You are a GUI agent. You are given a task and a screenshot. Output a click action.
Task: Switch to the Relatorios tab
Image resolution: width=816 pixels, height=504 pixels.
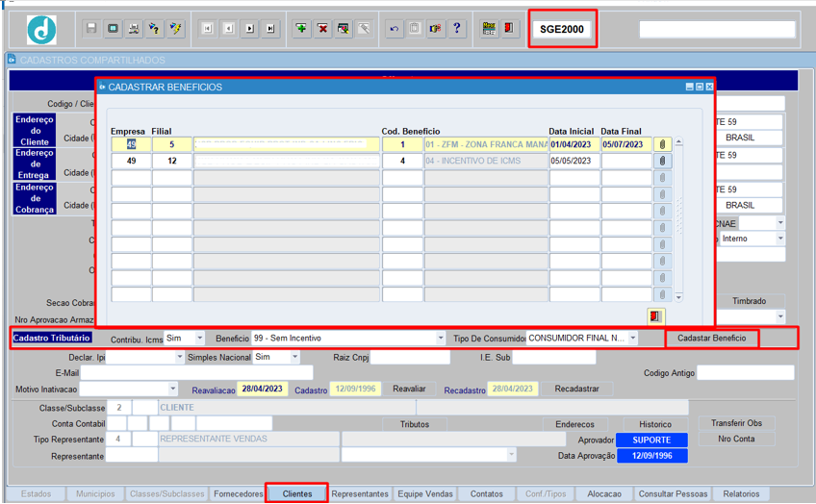click(x=741, y=493)
